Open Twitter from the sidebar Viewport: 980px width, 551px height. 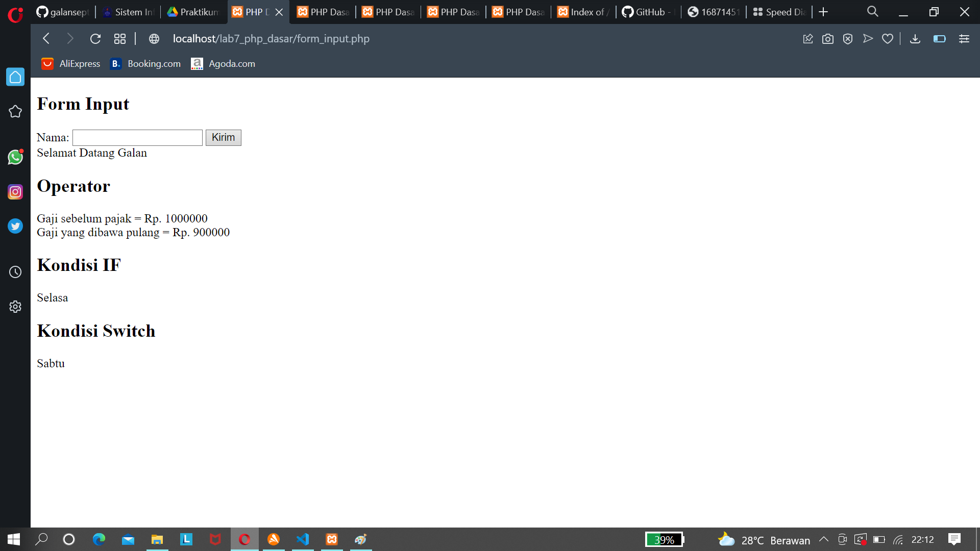[x=15, y=226]
